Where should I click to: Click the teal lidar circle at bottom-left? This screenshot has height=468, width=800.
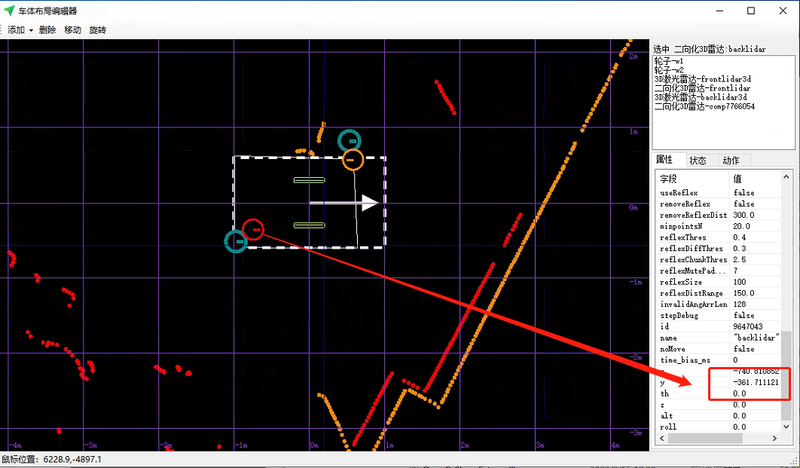[236, 241]
